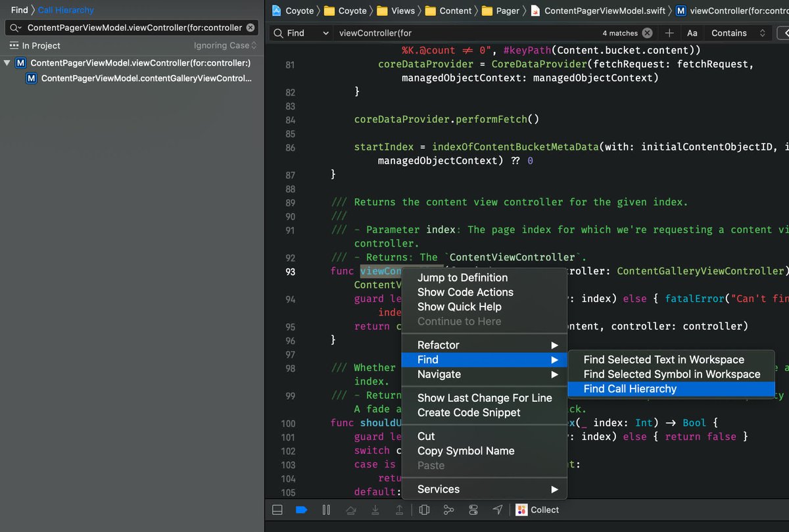
Task: Select Jump to Definition in context menu
Action: click(x=462, y=278)
